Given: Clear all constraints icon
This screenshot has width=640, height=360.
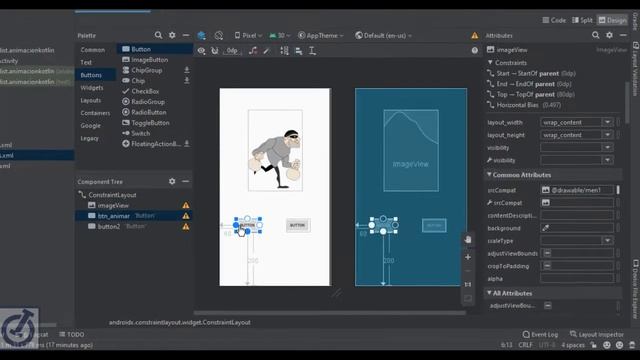Looking at the screenshot, I should pos(253,51).
